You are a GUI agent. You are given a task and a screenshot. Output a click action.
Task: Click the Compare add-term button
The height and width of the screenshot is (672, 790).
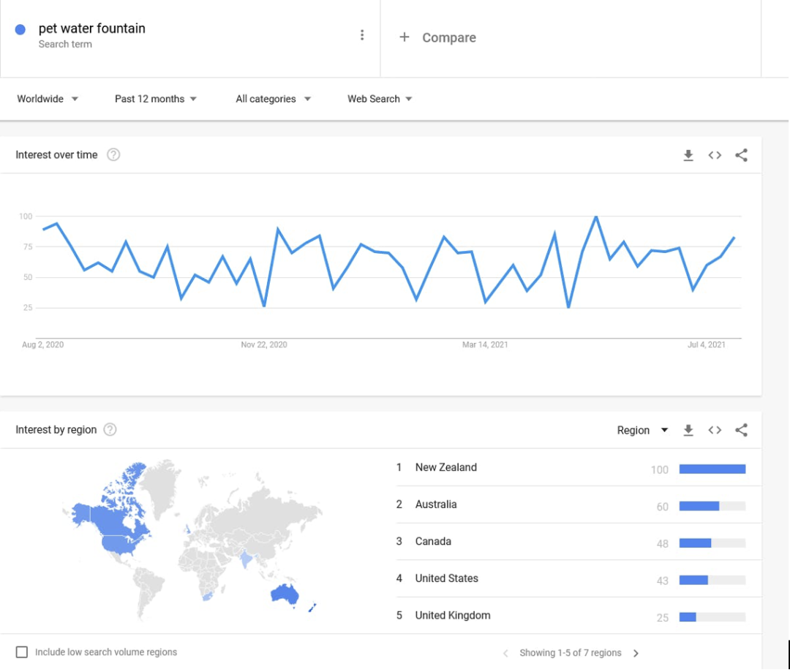(x=437, y=37)
